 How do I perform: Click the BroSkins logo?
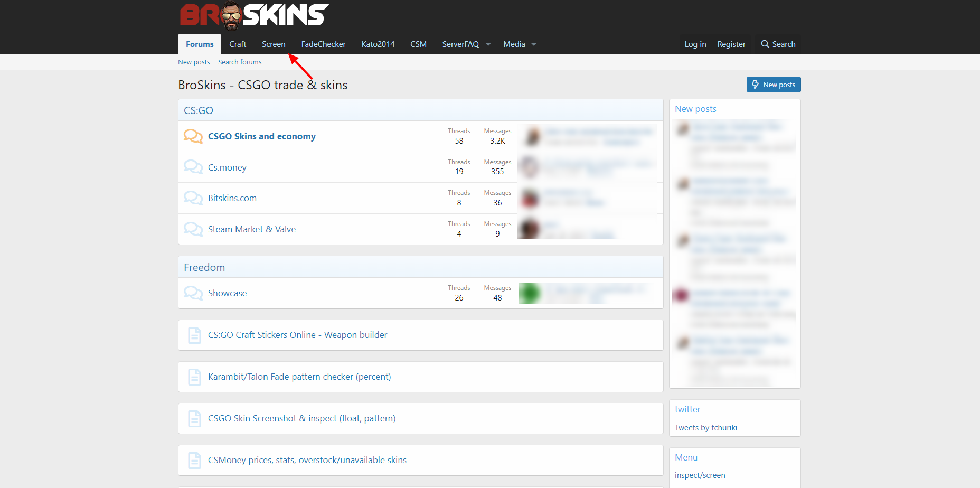[254, 15]
